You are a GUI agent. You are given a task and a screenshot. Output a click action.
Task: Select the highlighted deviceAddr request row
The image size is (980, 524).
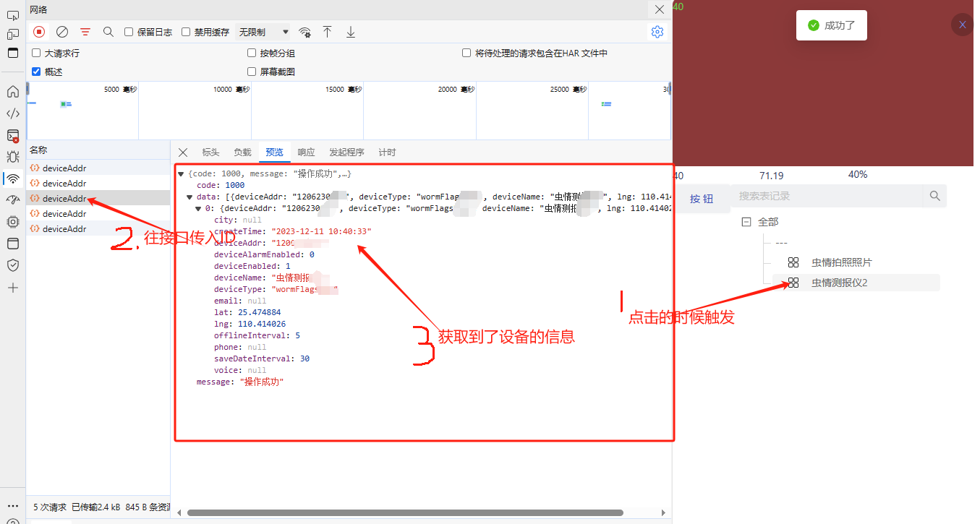98,198
